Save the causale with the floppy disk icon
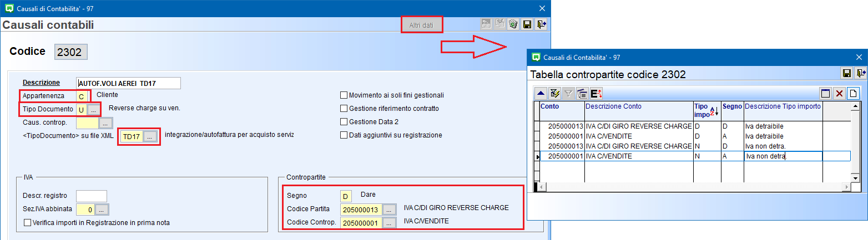 click(527, 24)
